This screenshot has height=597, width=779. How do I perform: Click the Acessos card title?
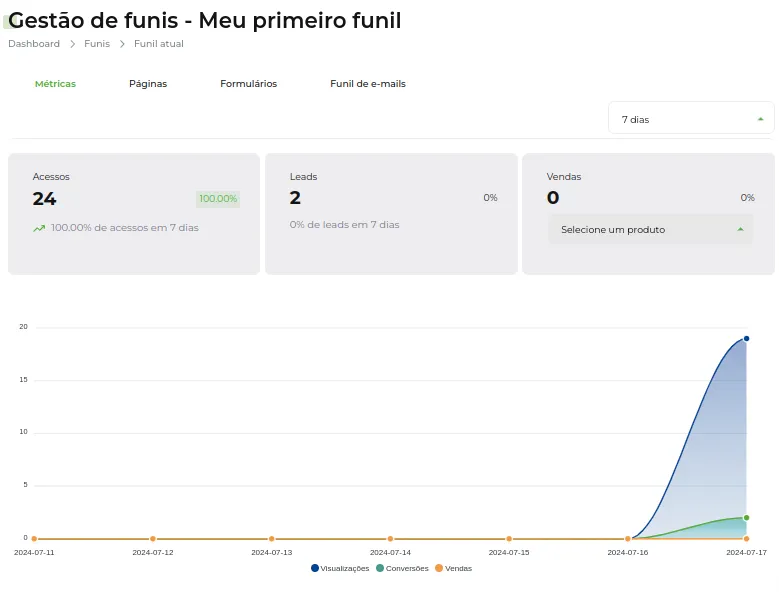point(51,176)
